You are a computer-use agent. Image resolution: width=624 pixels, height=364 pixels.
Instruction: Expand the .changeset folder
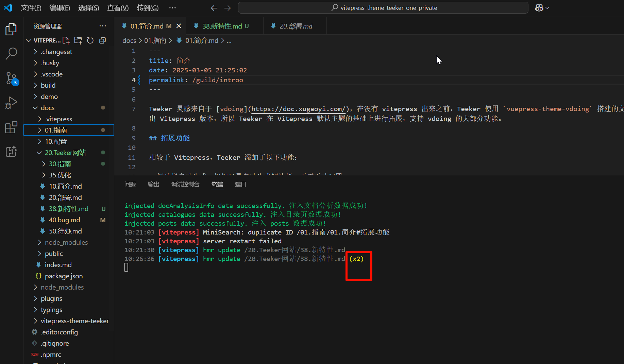pos(69,52)
